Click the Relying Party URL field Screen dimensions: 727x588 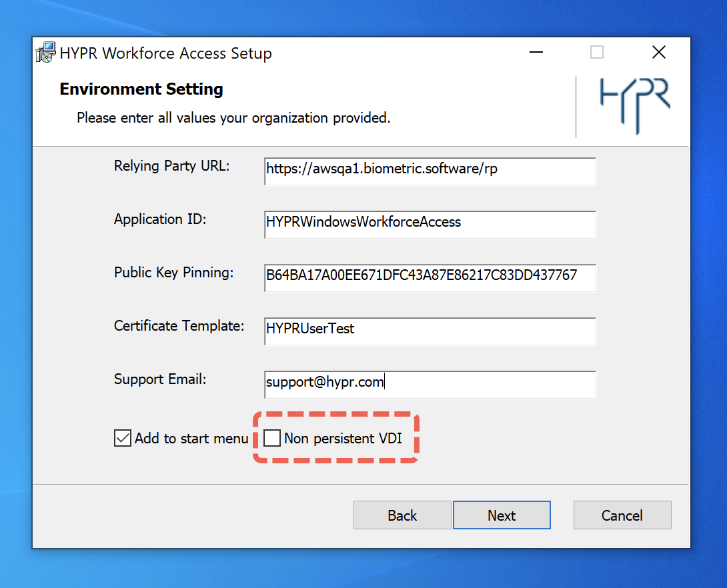[430, 171]
